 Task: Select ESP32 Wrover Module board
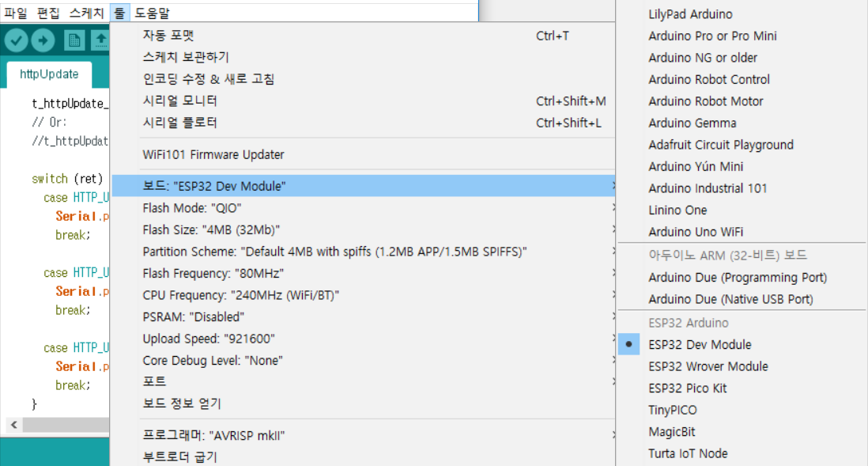(742, 366)
